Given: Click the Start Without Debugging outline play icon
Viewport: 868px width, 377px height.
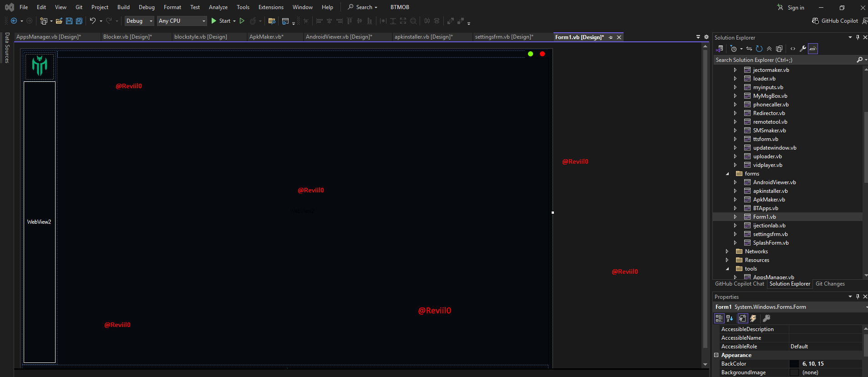Looking at the screenshot, I should [242, 21].
